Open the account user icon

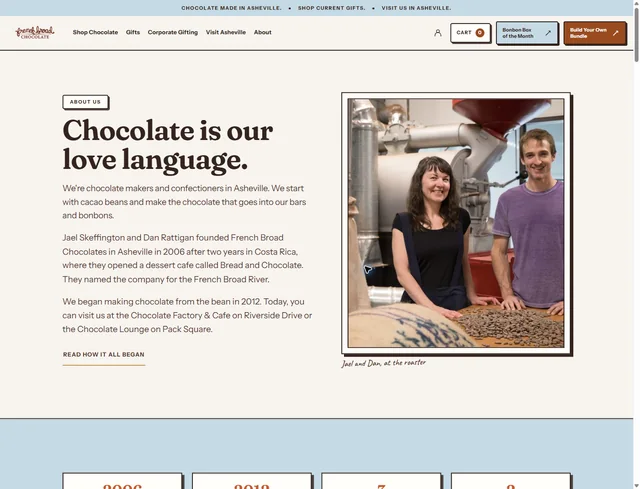[x=438, y=33]
